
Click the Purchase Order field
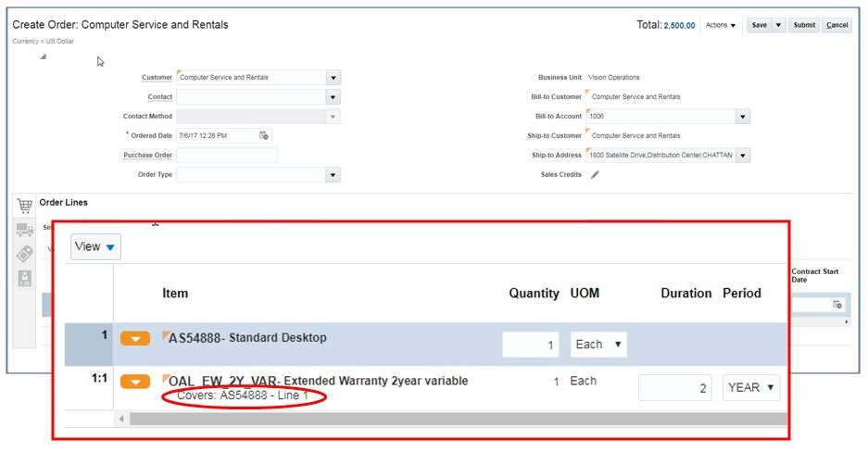[226, 156]
